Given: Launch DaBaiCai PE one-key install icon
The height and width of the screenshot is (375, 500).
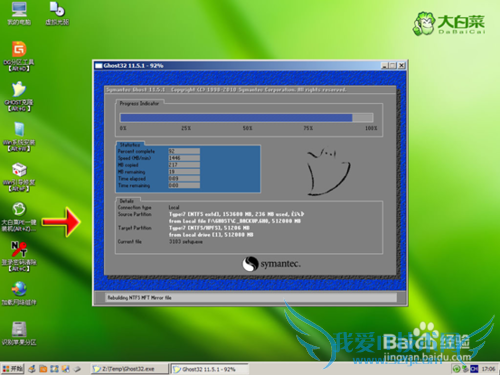Looking at the screenshot, I should (x=19, y=217).
